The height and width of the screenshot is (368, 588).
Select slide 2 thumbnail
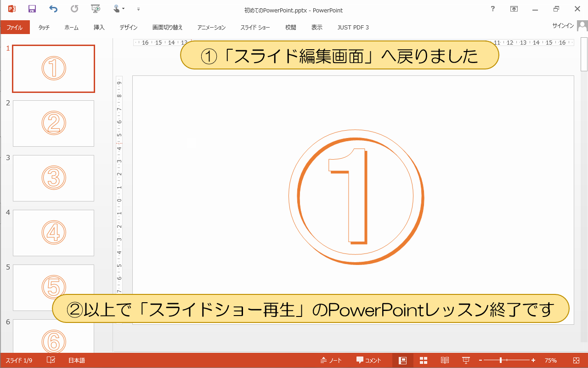point(53,123)
